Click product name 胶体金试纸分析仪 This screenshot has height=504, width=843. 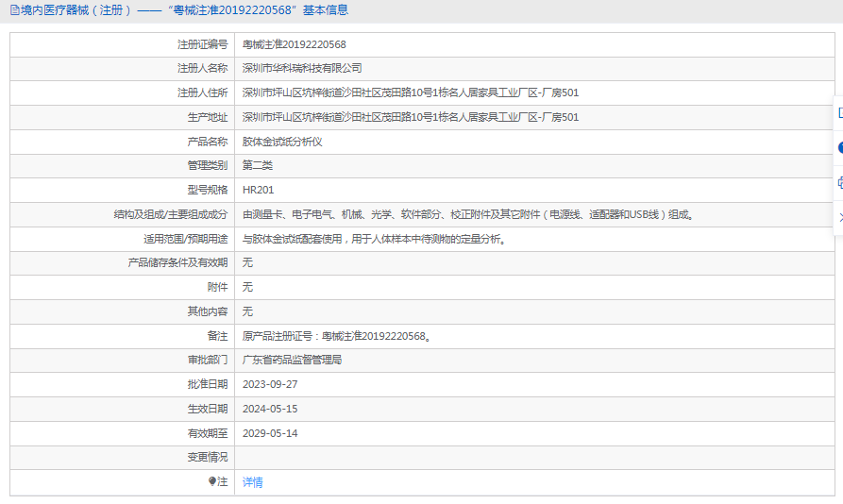[282, 142]
